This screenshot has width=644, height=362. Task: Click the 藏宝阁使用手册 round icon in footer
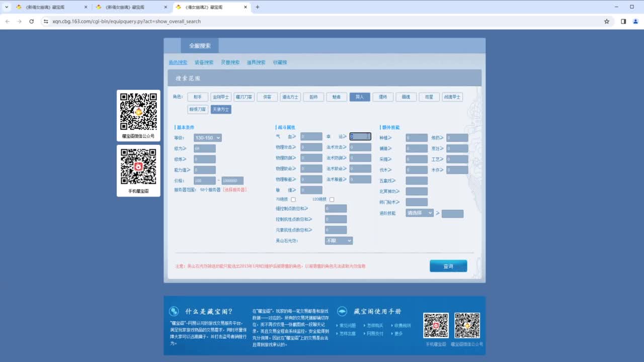(x=342, y=311)
